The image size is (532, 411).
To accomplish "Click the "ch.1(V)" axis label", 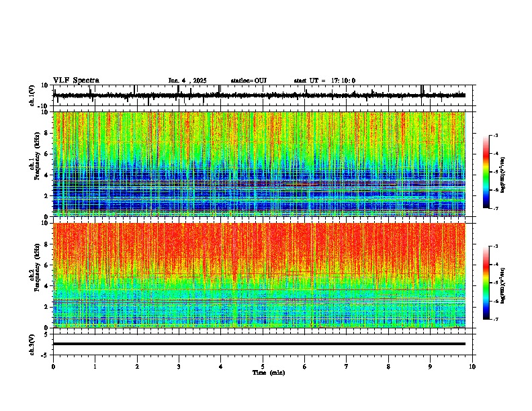I will point(32,95).
